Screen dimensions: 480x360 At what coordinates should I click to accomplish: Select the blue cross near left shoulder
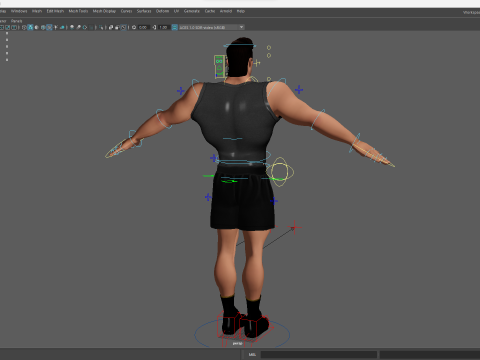pyautogui.click(x=181, y=91)
